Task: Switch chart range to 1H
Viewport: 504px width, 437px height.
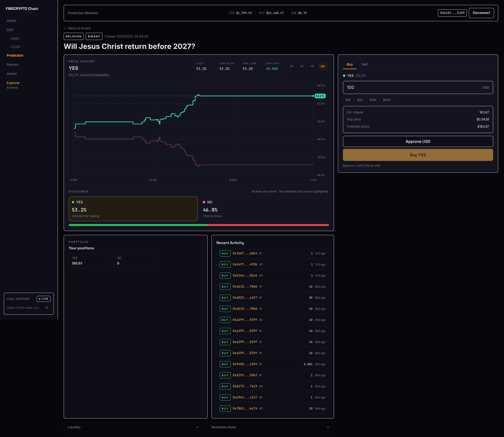Action: coord(291,66)
